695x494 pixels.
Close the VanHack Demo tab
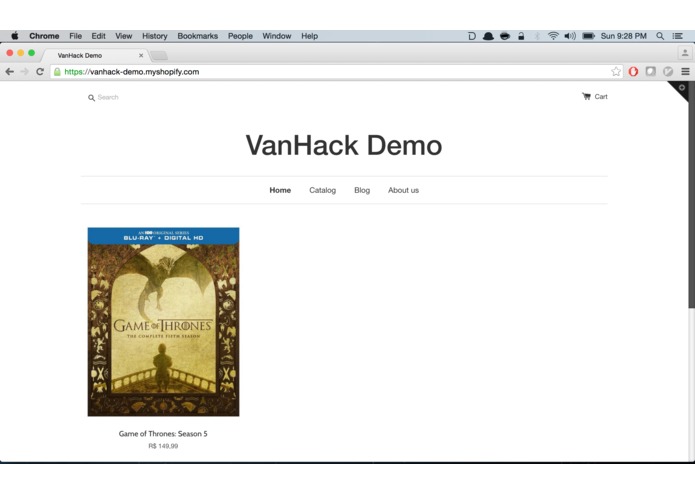pyautogui.click(x=141, y=55)
